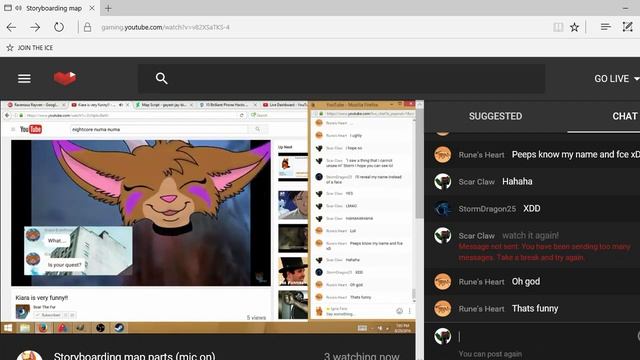The width and height of the screenshot is (640, 360).
Task: Expand the GO LIVE dropdown
Action: [x=616, y=79]
